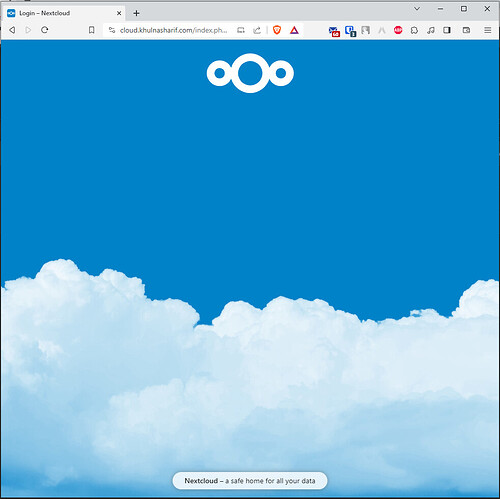Click the address bar URL field

173,30
